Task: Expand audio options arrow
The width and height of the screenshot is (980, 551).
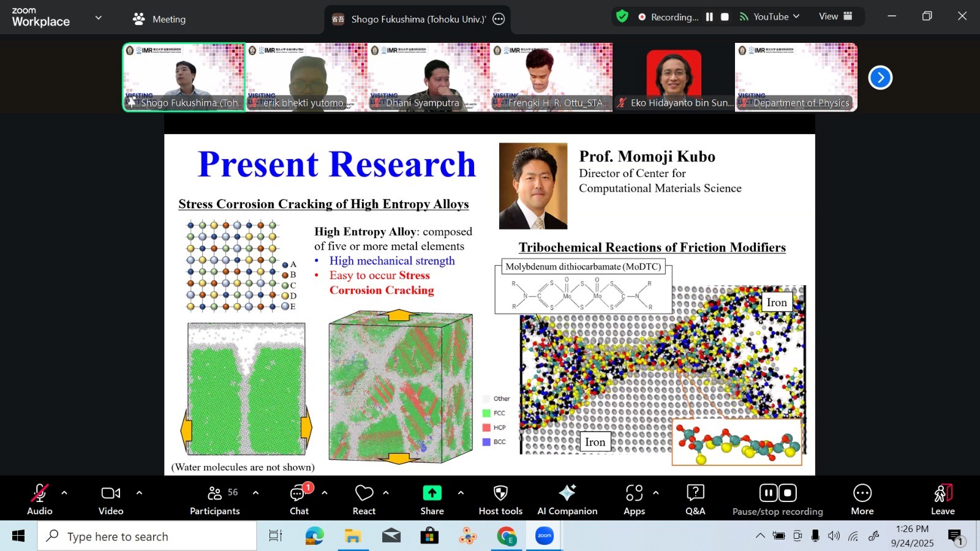Action: point(64,493)
